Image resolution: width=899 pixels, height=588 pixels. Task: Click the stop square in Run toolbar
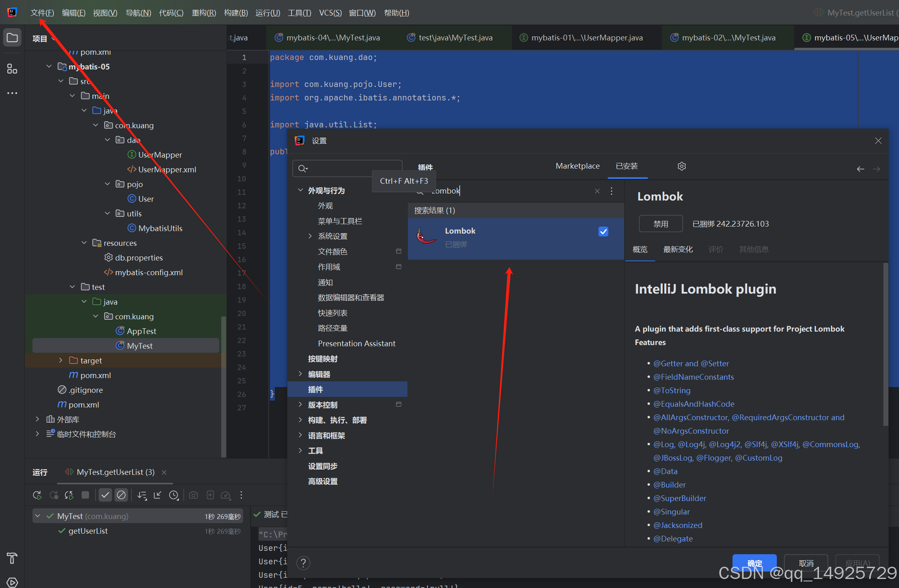(x=85, y=495)
